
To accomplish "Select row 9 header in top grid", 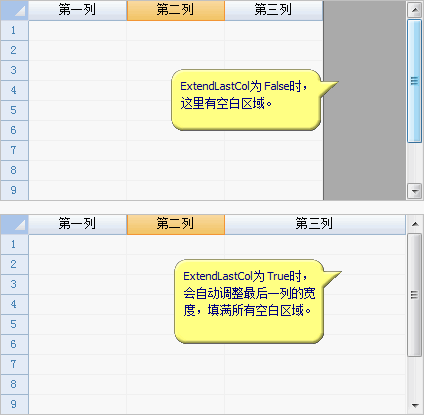I will (x=14, y=190).
